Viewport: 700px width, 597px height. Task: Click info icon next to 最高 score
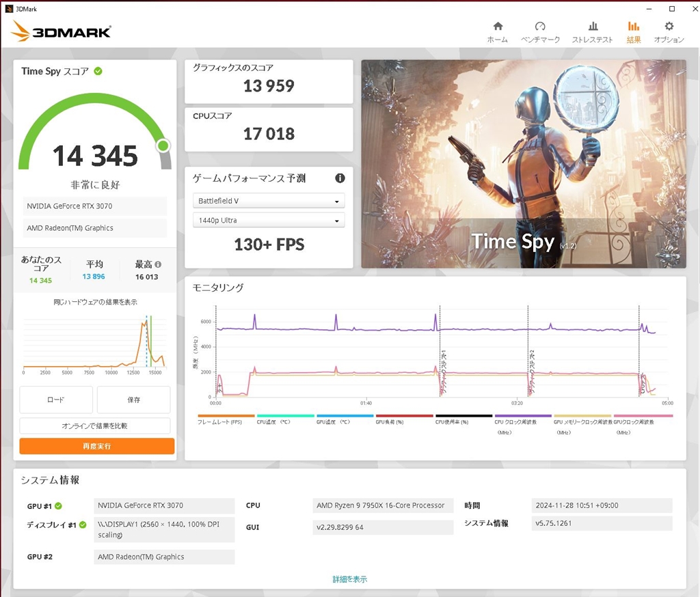click(158, 264)
